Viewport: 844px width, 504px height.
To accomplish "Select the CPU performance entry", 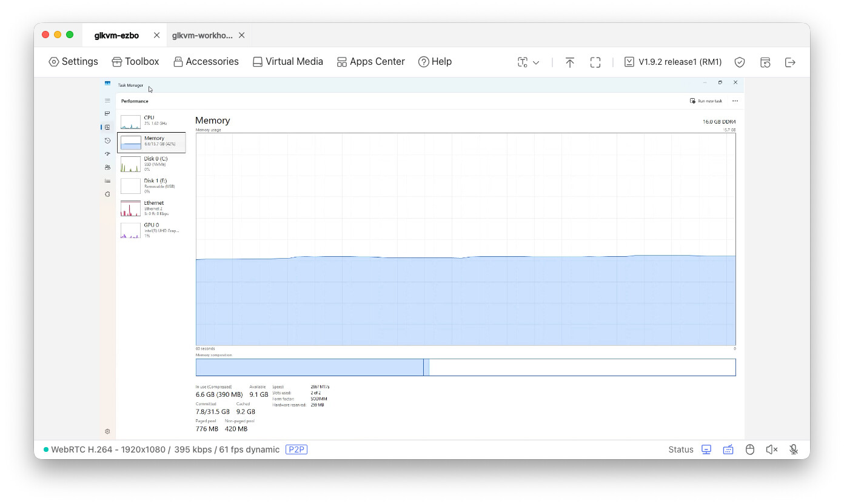I will [152, 121].
